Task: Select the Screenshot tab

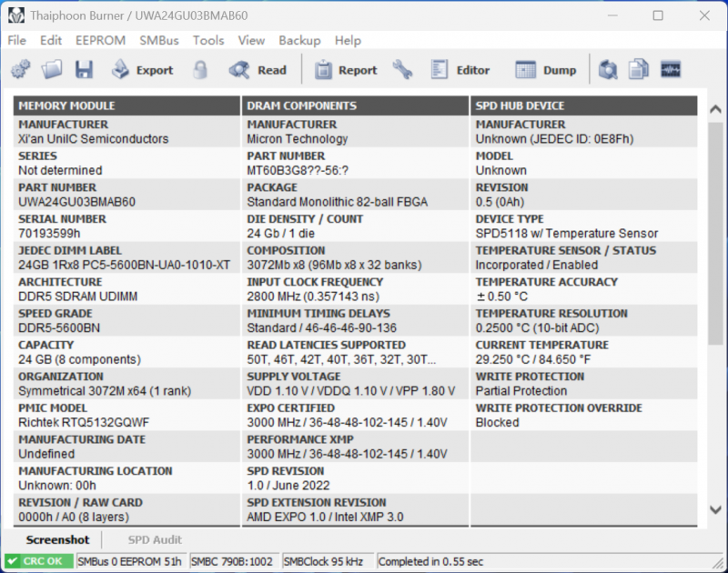Action: tap(57, 540)
